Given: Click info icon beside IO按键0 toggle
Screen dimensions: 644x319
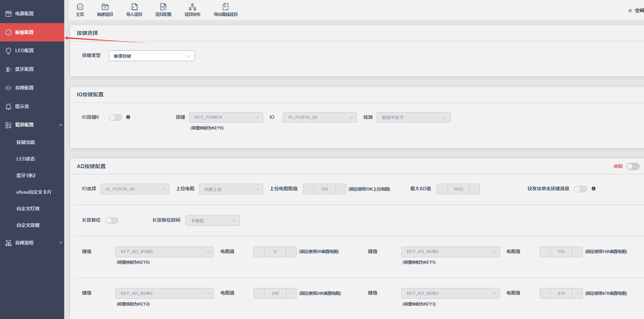Looking at the screenshot, I should click(x=128, y=117).
